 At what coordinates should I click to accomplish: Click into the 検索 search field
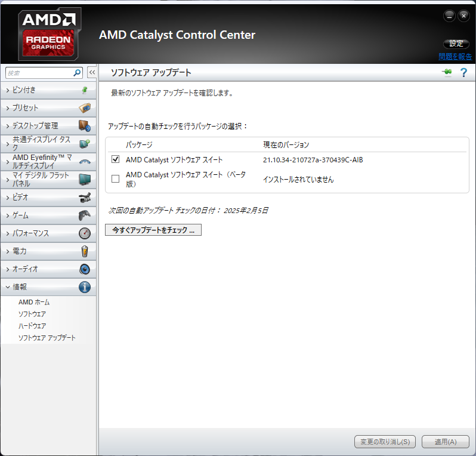38,72
